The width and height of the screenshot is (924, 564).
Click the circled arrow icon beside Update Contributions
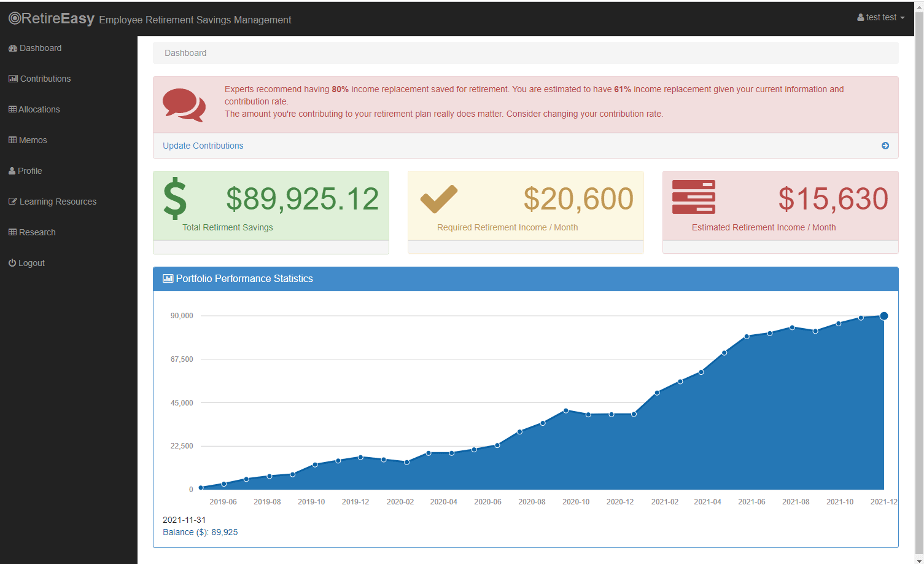(x=885, y=146)
